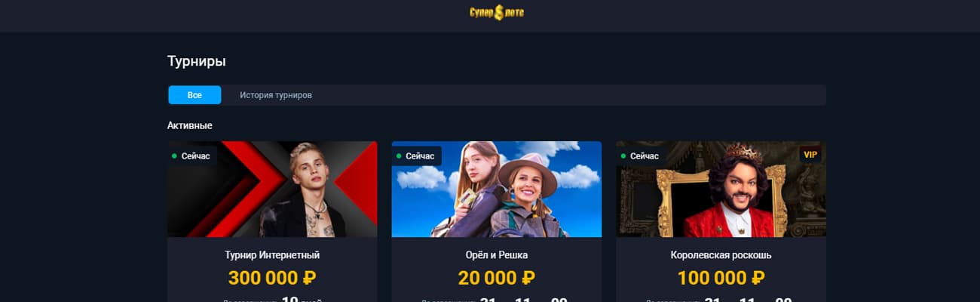The height and width of the screenshot is (302, 980).
Task: Open the Турнир Интернетный banner image
Action: pos(272,190)
